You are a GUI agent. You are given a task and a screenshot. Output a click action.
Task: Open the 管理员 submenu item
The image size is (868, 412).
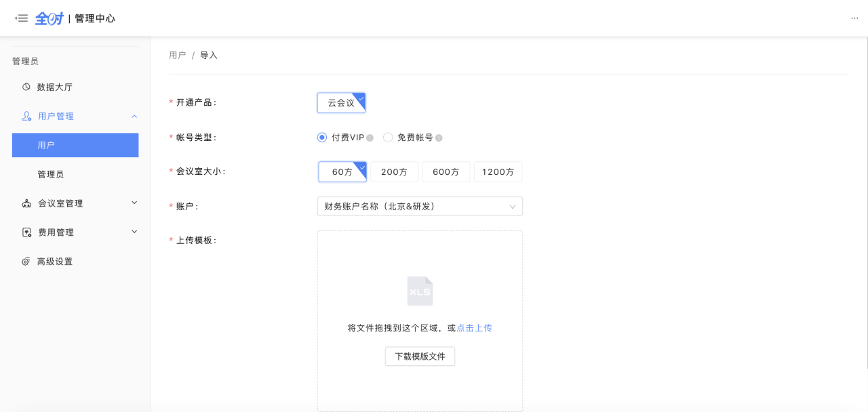(x=51, y=174)
